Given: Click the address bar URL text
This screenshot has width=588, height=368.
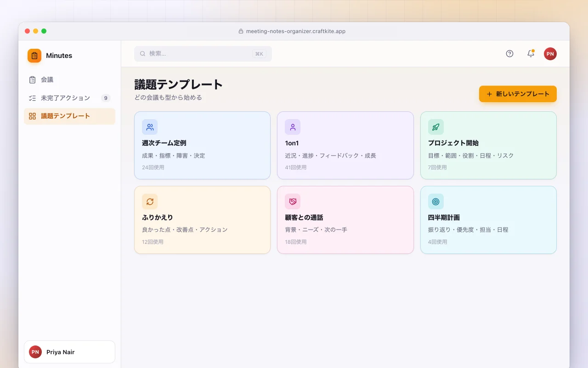Looking at the screenshot, I should coord(296,31).
